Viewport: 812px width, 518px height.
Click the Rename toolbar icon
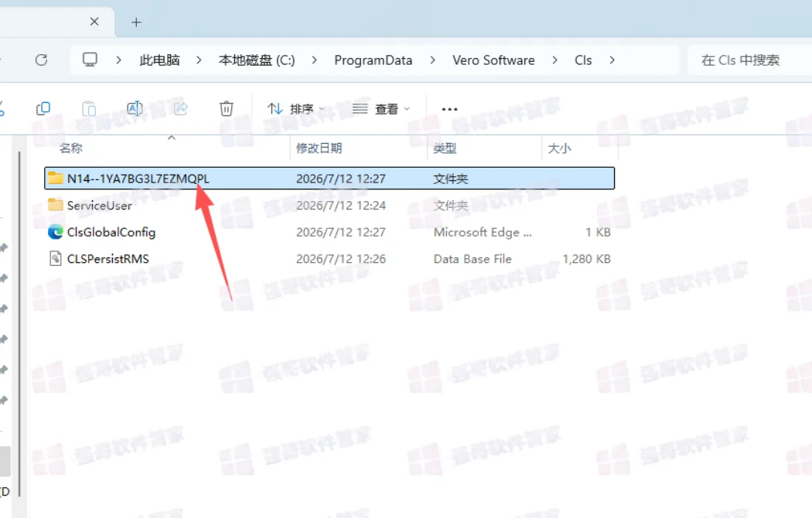pyautogui.click(x=135, y=109)
